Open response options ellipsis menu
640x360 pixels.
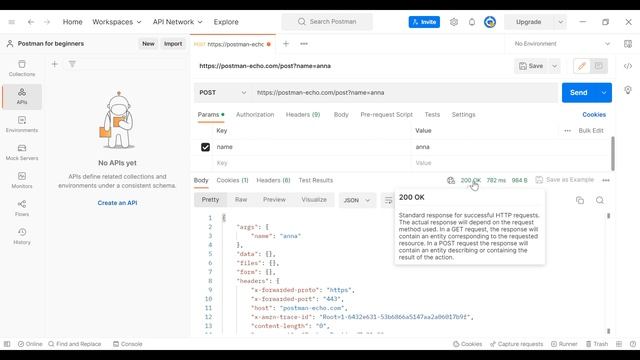tap(606, 180)
